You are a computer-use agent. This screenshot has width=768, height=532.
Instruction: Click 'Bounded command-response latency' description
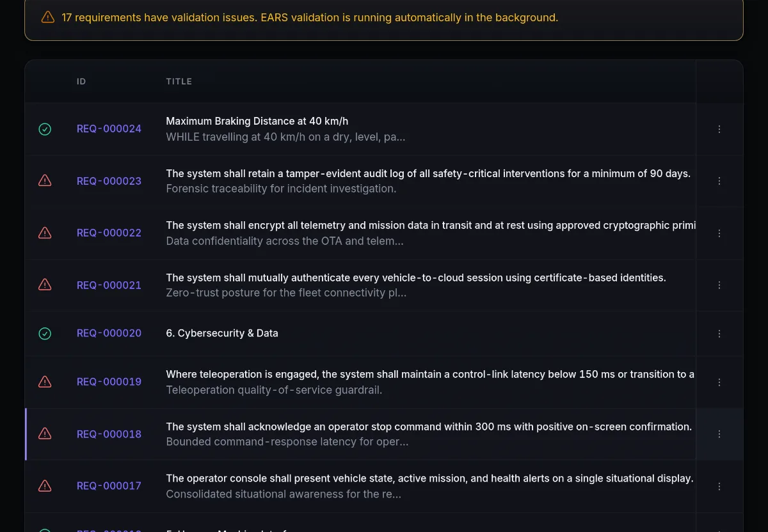coord(287,442)
